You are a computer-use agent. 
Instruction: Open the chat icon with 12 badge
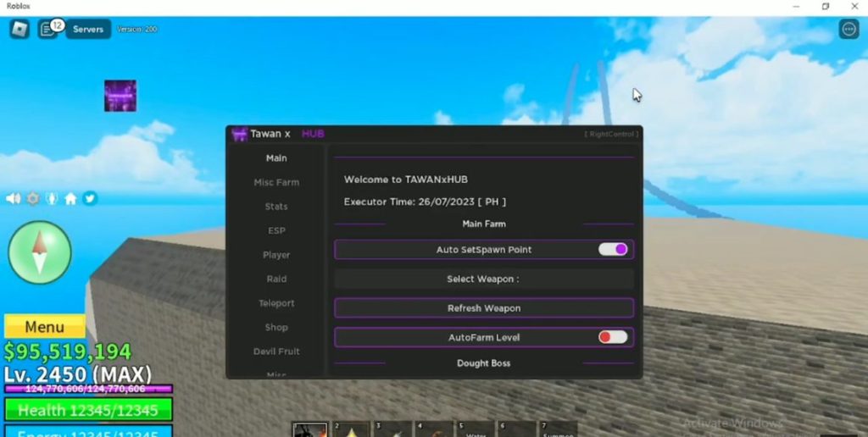click(48, 29)
